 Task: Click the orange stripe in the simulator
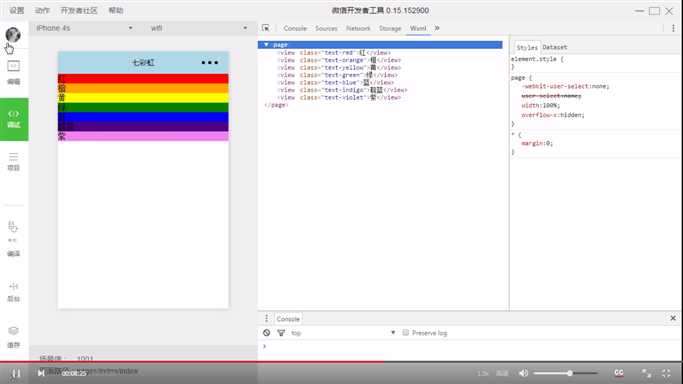coord(143,88)
